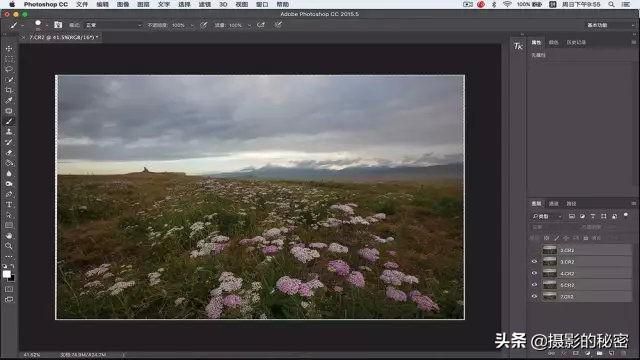Open the brush blend mode dropdown
The width and height of the screenshot is (640, 360).
coord(113,25)
